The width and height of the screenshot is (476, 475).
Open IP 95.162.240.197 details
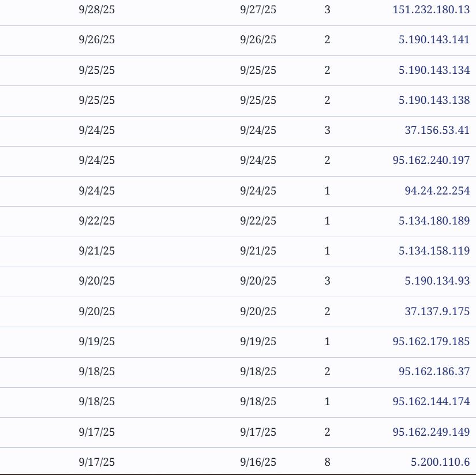pyautogui.click(x=430, y=160)
